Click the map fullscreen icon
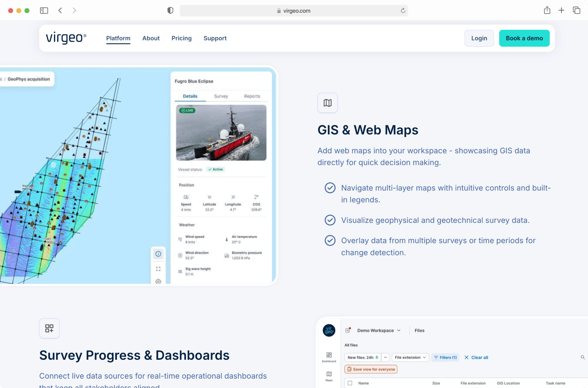This screenshot has height=388, width=588. pos(158,269)
